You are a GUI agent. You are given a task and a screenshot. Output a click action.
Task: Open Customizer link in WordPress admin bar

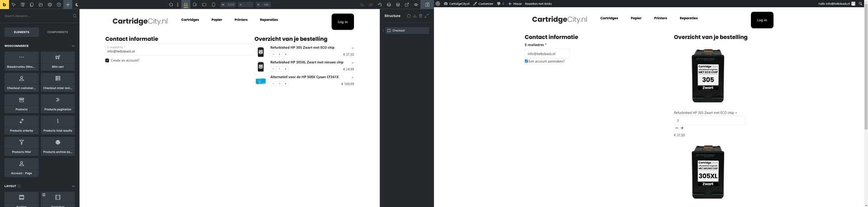[x=483, y=4]
